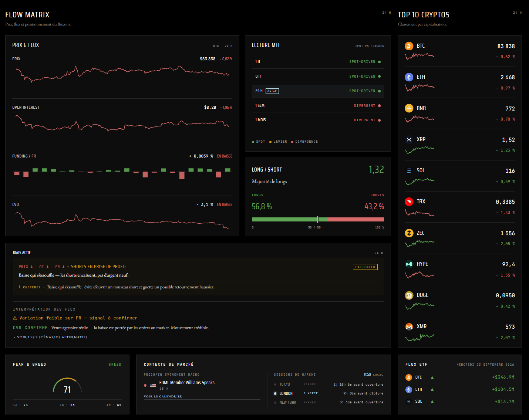The height and width of the screenshot is (420, 529).
Task: Open the HYPE token icon
Action: click(x=409, y=264)
